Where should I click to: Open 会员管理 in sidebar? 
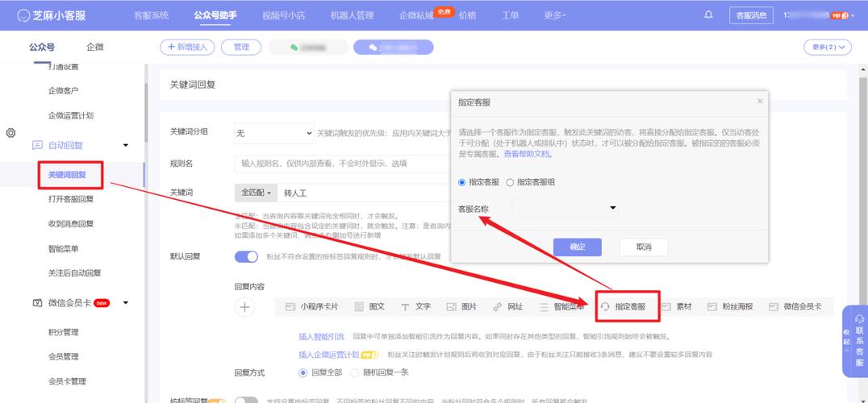click(x=63, y=356)
